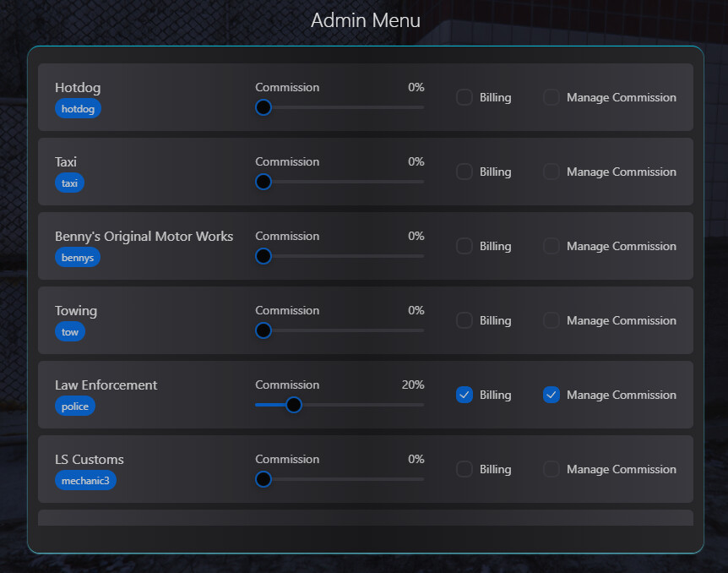728x573 pixels.
Task: Click the mechanic3 job badge
Action: click(x=85, y=480)
